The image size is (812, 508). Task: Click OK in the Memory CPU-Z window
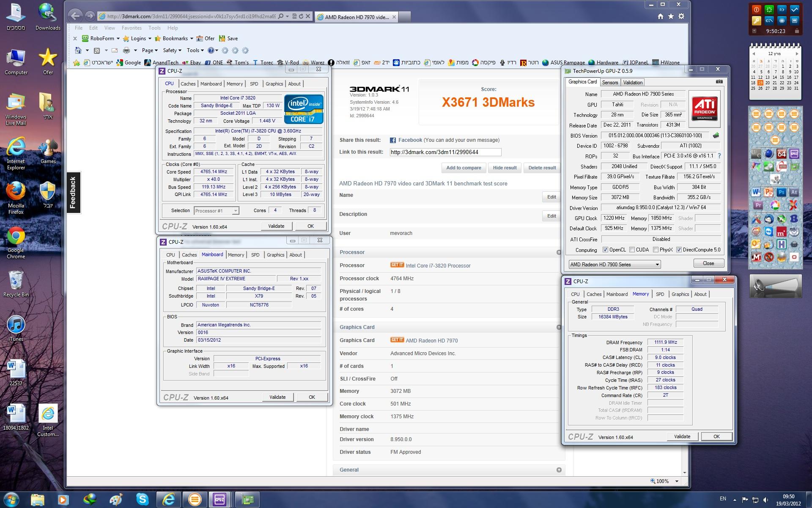(716, 436)
